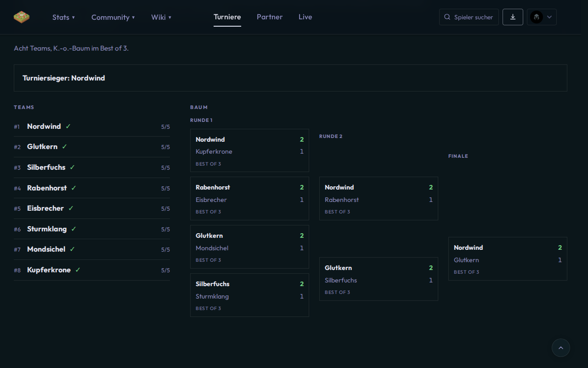Open Round 1 match Rabenhorst vs Eisbrecher
This screenshot has height=368, width=588.
[x=249, y=199]
